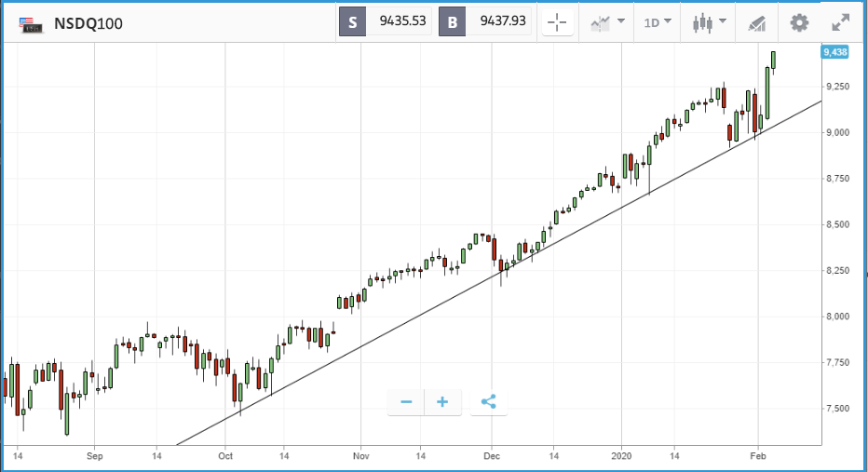
Task: Click the black ascending trendline
Action: pyautogui.click(x=466, y=286)
